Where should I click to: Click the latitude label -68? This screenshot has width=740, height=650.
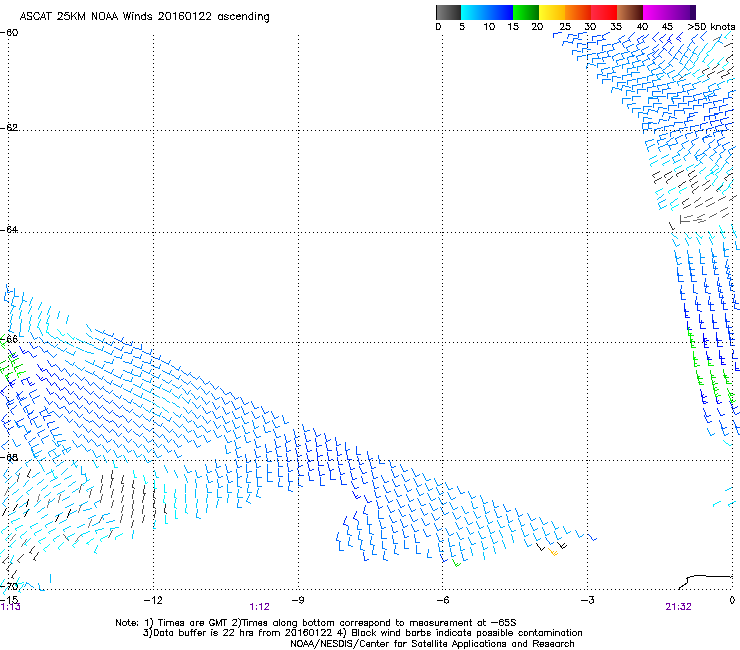9,457
